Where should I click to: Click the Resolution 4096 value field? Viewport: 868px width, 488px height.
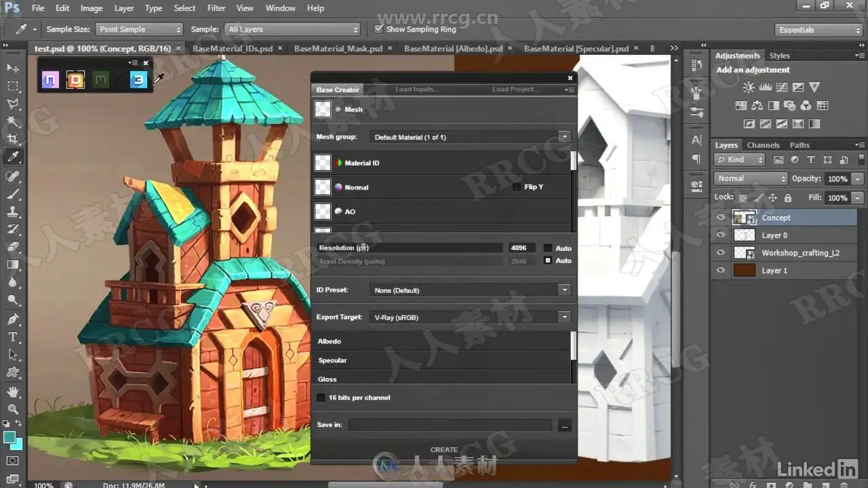pos(521,248)
